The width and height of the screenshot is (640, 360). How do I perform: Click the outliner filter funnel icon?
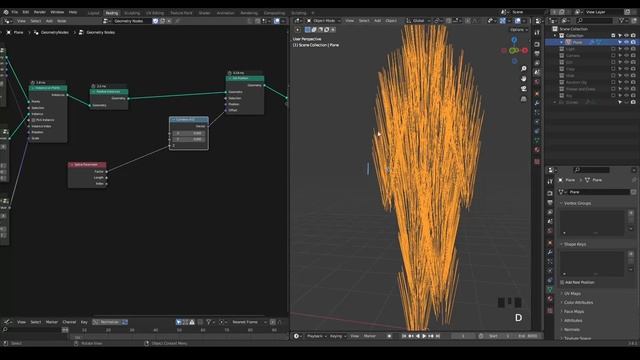[622, 20]
